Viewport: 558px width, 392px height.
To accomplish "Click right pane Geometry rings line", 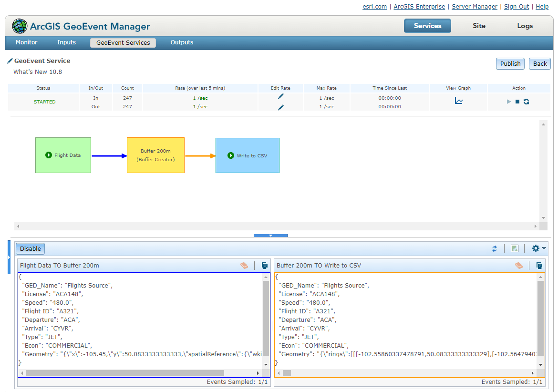I will [407, 354].
